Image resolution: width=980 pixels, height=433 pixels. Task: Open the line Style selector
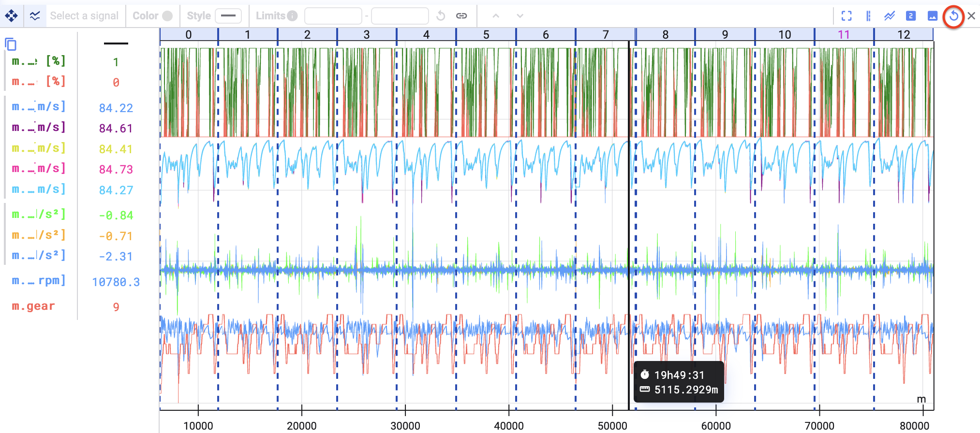[228, 16]
